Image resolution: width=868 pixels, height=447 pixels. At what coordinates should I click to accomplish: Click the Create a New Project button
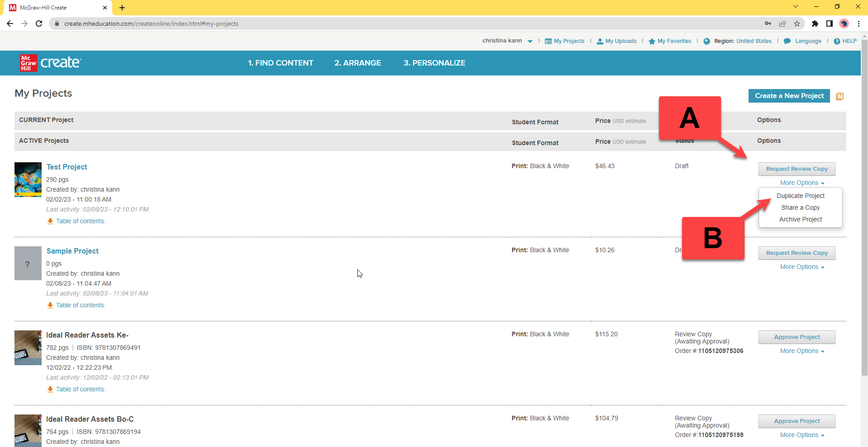click(789, 96)
